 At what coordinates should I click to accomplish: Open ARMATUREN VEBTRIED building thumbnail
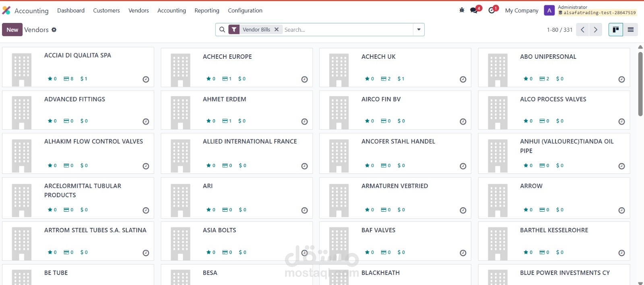coord(339,200)
